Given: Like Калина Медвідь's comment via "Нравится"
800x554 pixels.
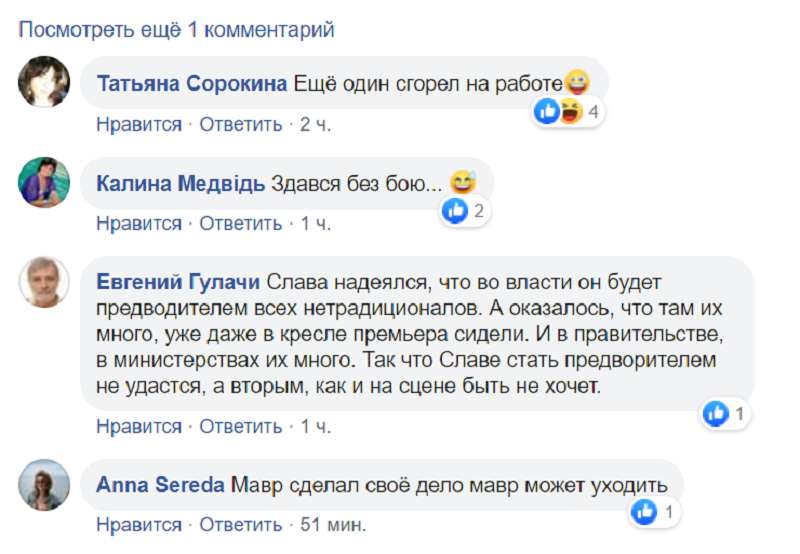Looking at the screenshot, I should [x=139, y=224].
